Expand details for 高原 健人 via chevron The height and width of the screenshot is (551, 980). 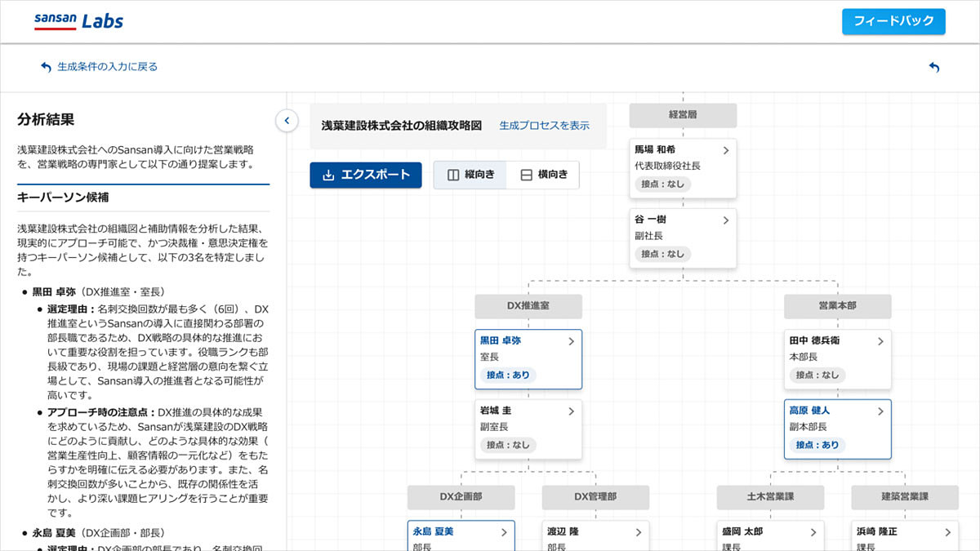click(x=880, y=411)
